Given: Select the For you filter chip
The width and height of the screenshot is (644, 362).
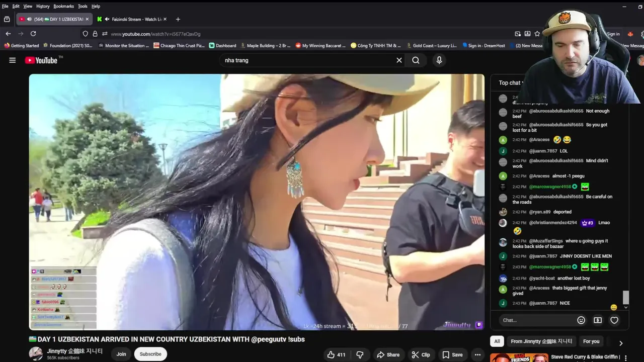Looking at the screenshot, I should point(591,341).
